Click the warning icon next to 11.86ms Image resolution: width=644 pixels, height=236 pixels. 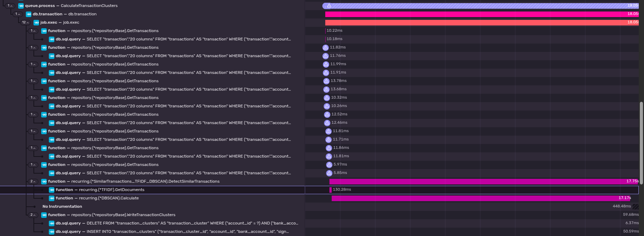point(329,148)
